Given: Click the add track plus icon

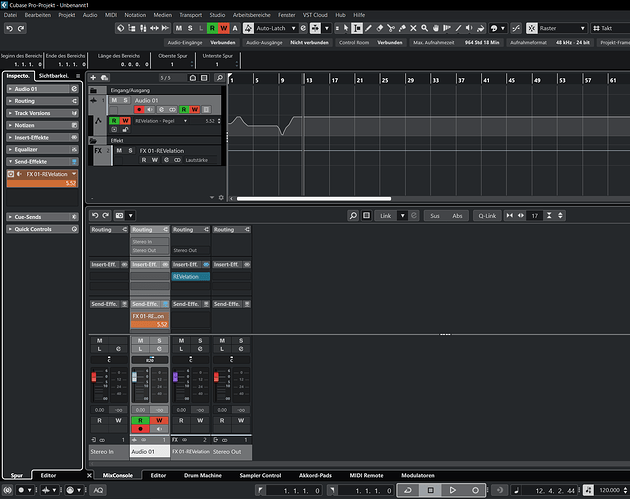Looking at the screenshot, I should click(x=93, y=77).
